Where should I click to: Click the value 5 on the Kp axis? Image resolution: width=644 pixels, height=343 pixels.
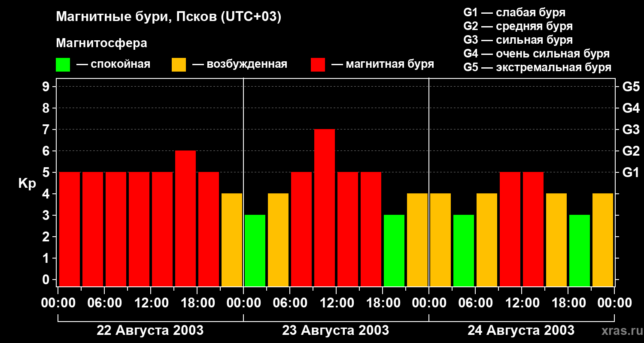47,172
